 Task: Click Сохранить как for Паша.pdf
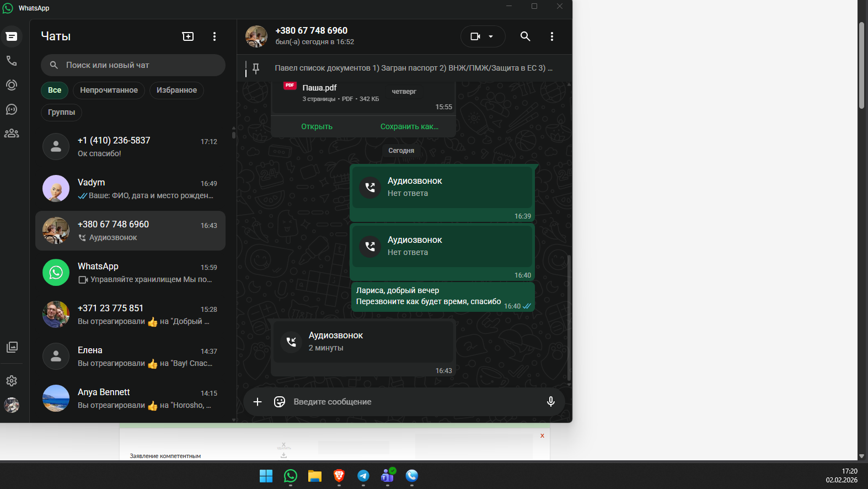click(x=409, y=126)
